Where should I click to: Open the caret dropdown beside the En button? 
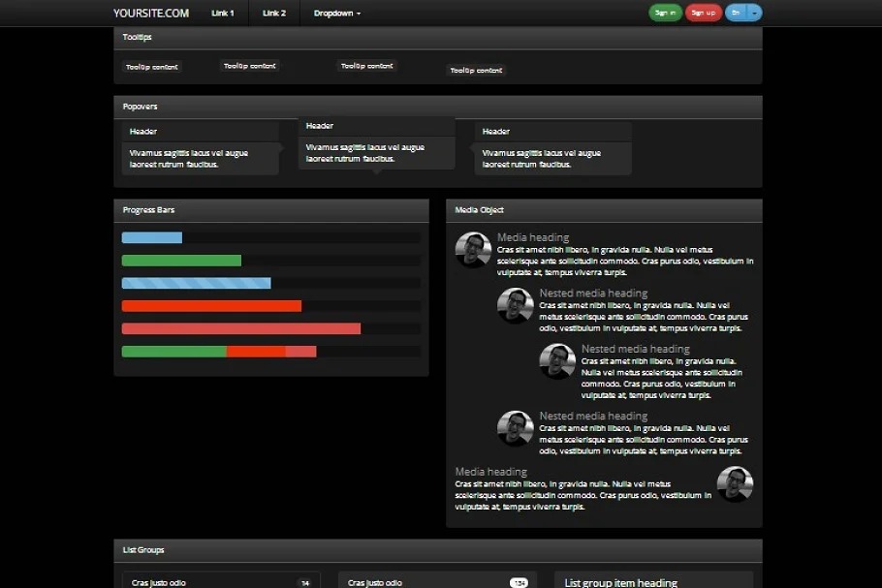point(756,13)
